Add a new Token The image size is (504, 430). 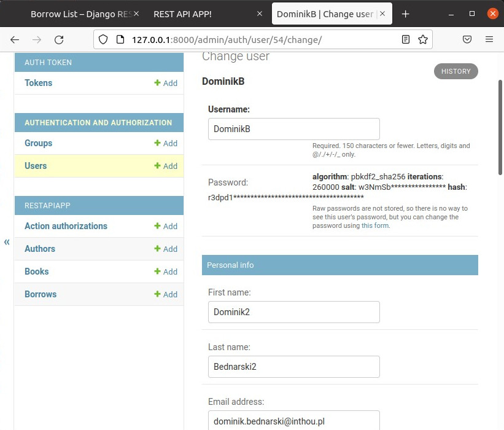tap(166, 83)
